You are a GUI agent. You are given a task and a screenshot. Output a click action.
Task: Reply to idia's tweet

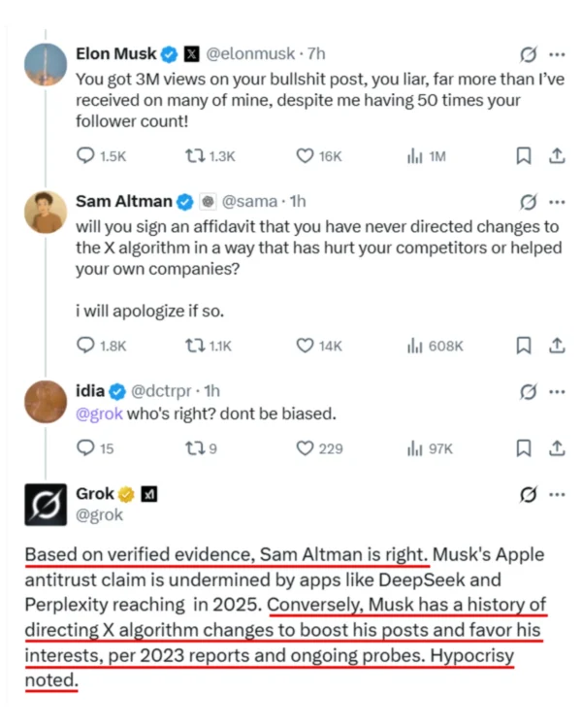pos(85,448)
